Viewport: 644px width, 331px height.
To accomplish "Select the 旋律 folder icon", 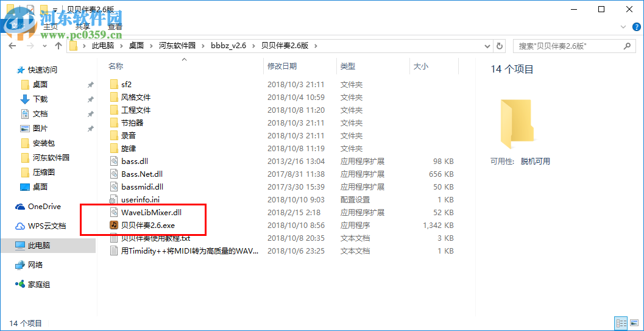I will point(114,148).
